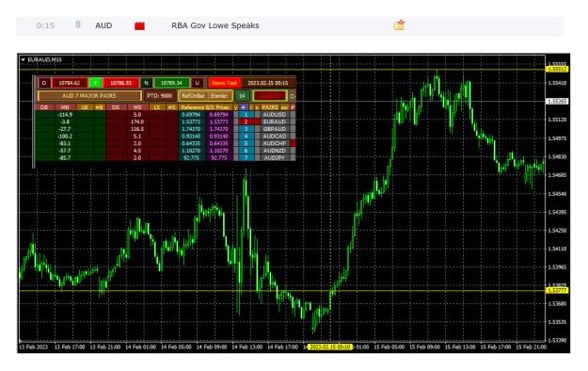The width and height of the screenshot is (588, 371).
Task: Click the LS column header
Action: pyautogui.click(x=158, y=107)
